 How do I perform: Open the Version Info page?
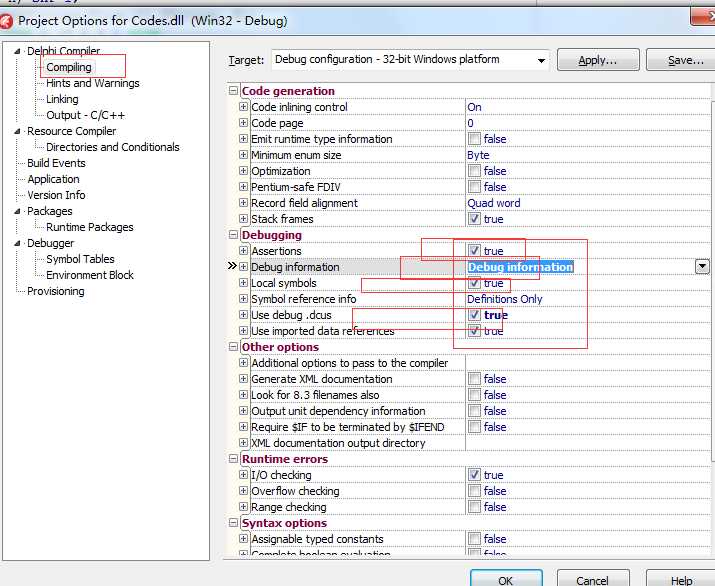point(56,195)
